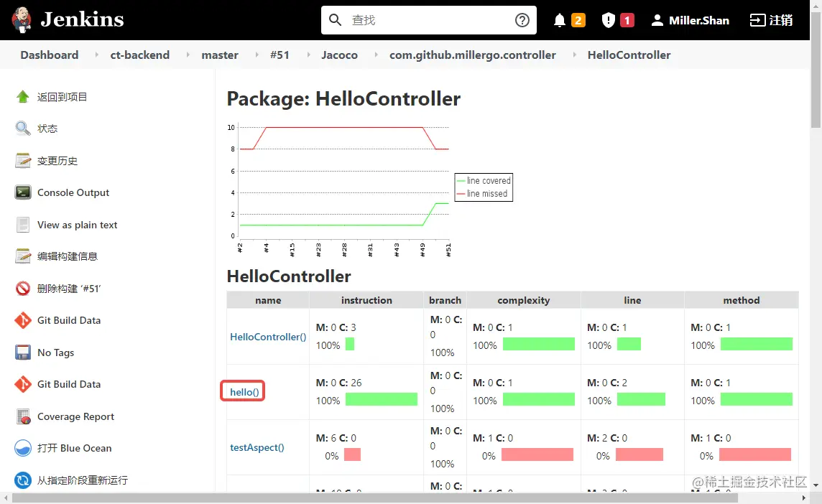The width and height of the screenshot is (822, 504).
Task: Select 从指定阶段重新运行 link
Action: tap(83, 480)
